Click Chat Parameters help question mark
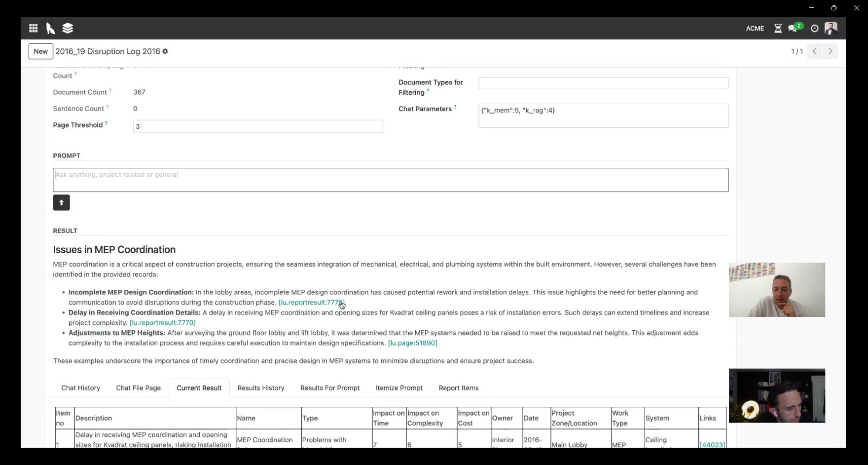The width and height of the screenshot is (868, 465). (455, 107)
